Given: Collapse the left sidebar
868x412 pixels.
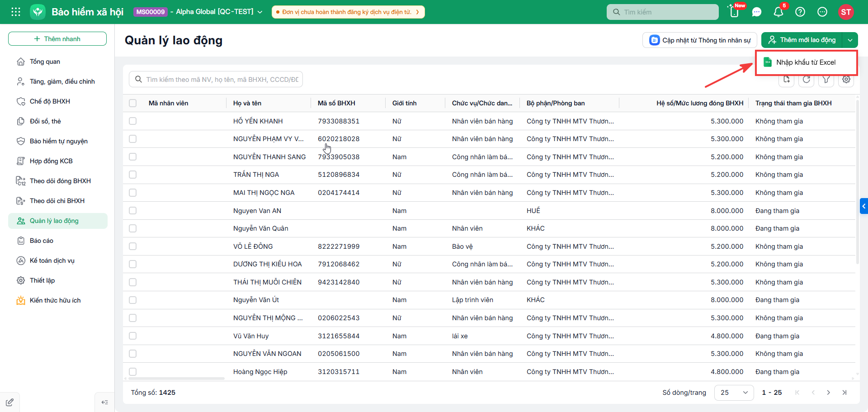Looking at the screenshot, I should click(x=104, y=402).
